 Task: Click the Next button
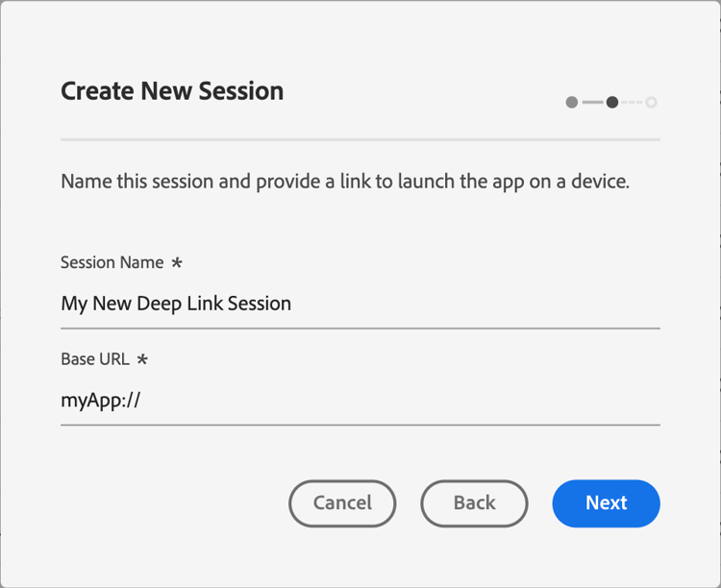tap(606, 503)
